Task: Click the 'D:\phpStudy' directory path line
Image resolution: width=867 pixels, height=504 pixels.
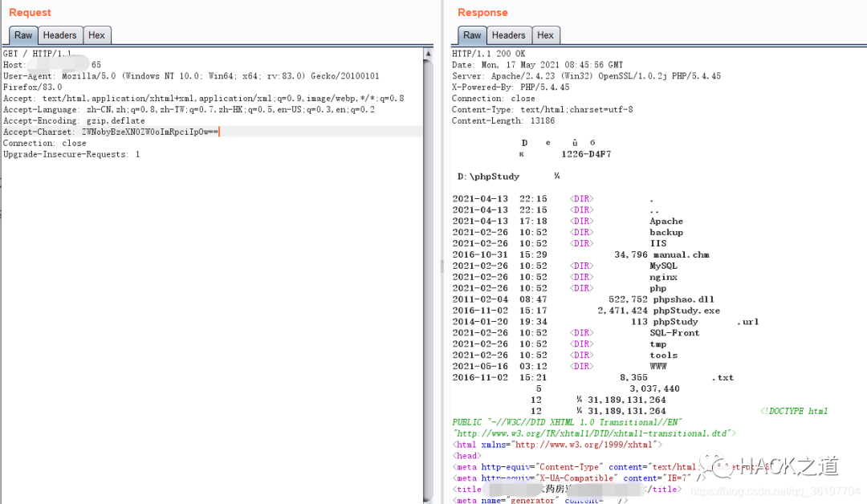Action: click(x=488, y=177)
